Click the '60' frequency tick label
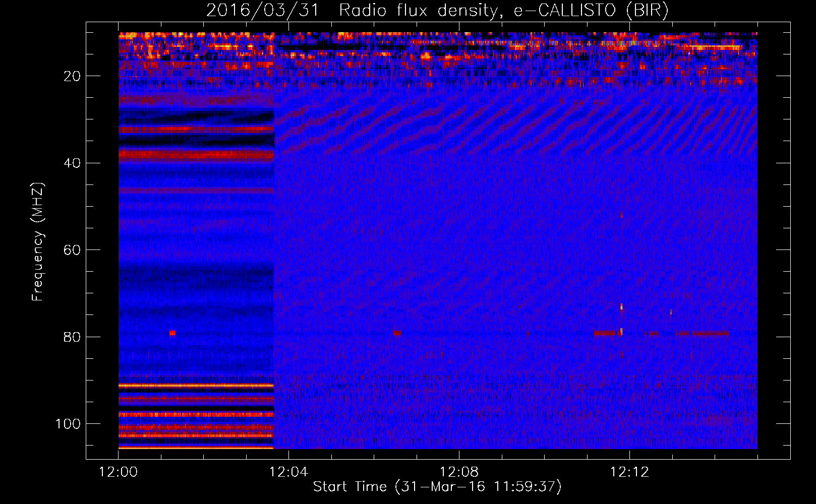Screen dimensions: 816x504 (72, 250)
